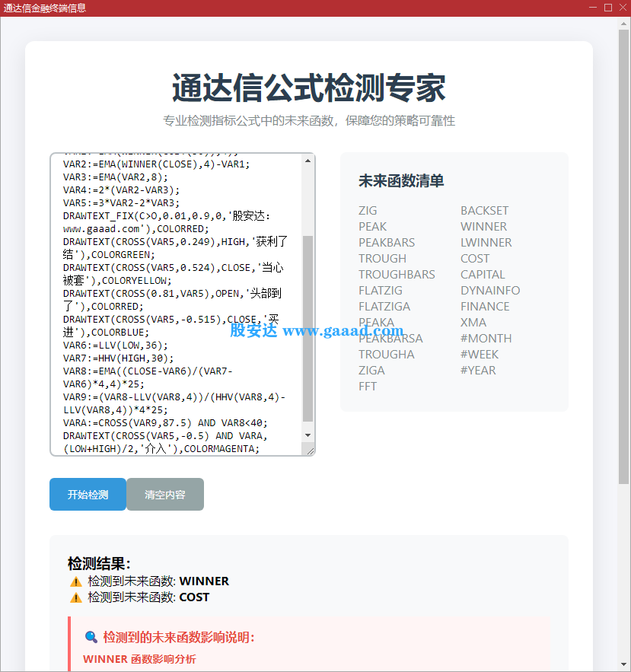Viewport: 631px width, 672px height.
Task: Click TROUGHBARS in the function list
Action: point(397,274)
